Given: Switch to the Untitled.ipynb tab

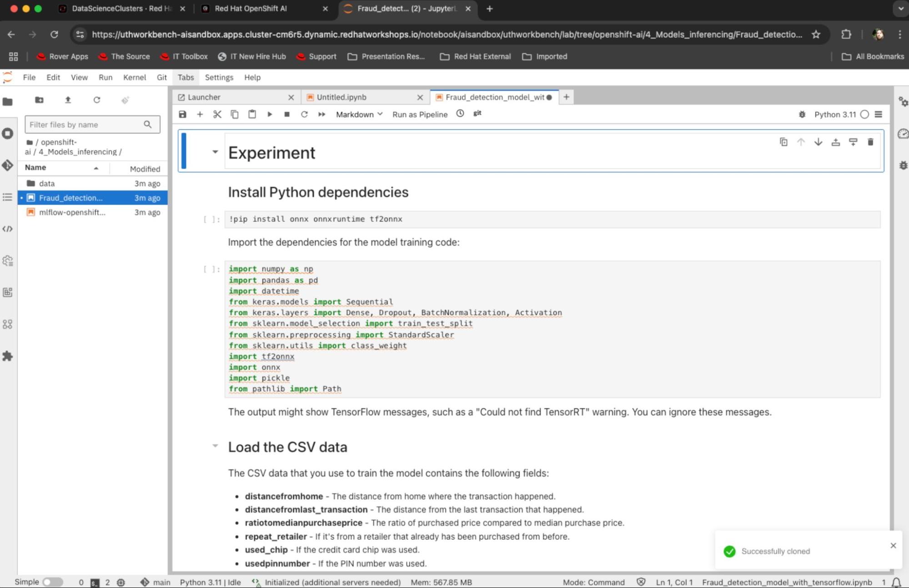Looking at the screenshot, I should [341, 97].
